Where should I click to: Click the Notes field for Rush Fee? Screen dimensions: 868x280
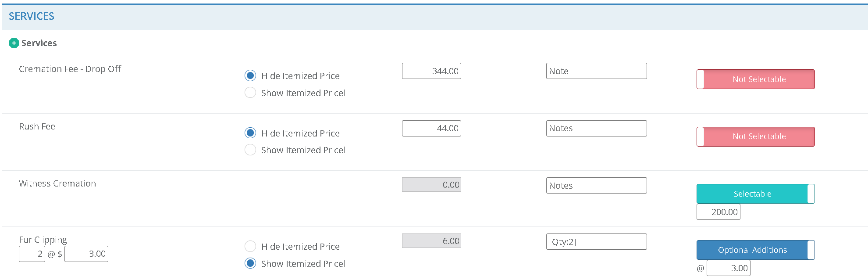(x=596, y=128)
